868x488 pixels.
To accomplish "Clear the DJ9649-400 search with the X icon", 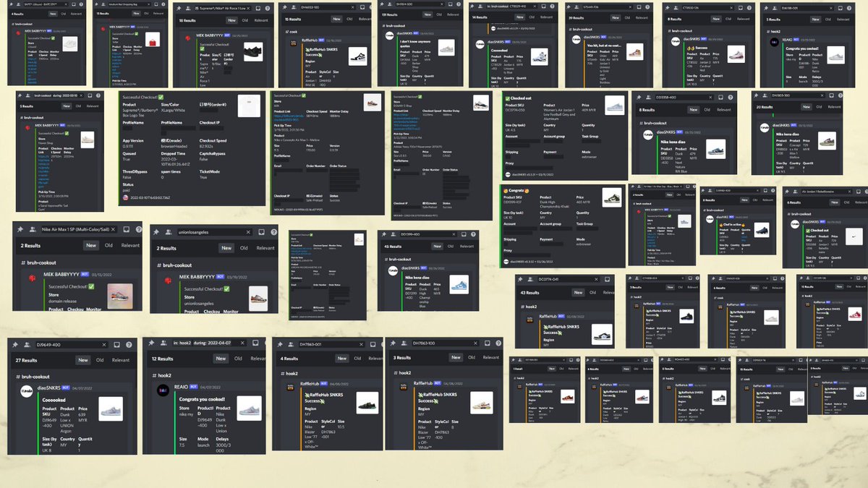I will [104, 345].
